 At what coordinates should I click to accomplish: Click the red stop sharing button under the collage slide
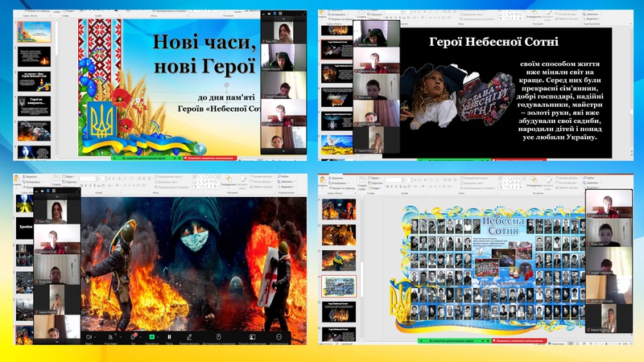point(519,340)
